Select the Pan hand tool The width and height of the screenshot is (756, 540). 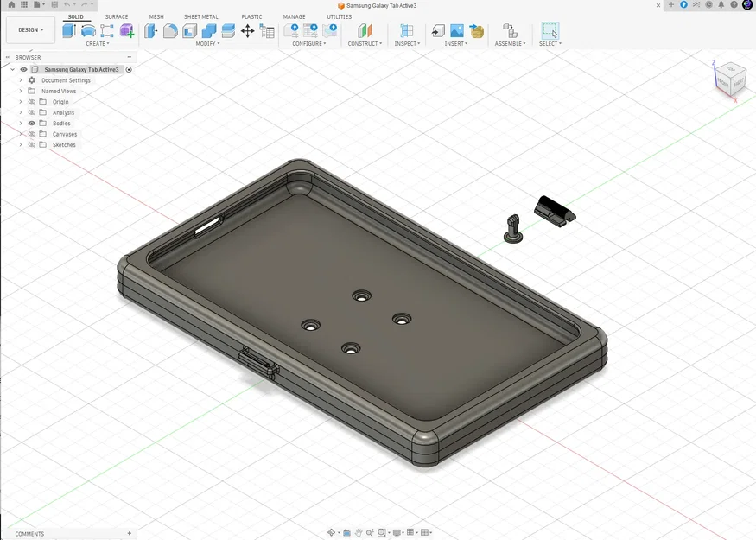[x=359, y=532]
